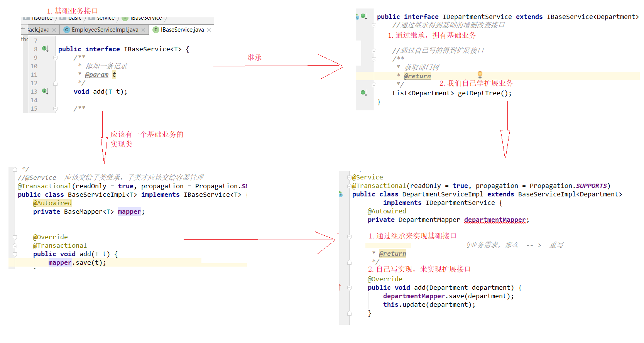Collapse the @Service annotation fold in DepartmentServiceImpl
Image resolution: width=644 pixels, height=343 pixels.
[x=349, y=177]
